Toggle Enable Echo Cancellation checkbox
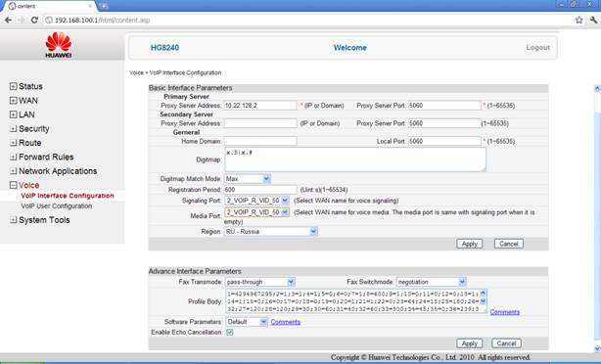This screenshot has width=601, height=364. 230,332
